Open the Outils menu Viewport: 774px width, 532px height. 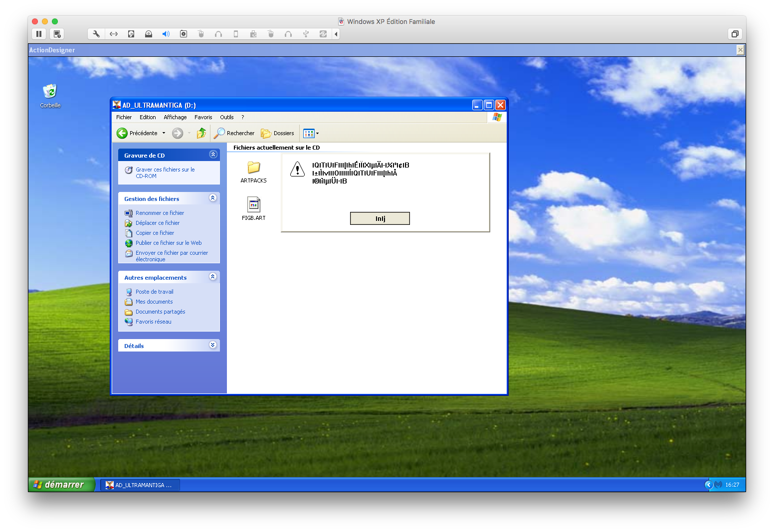pos(227,117)
